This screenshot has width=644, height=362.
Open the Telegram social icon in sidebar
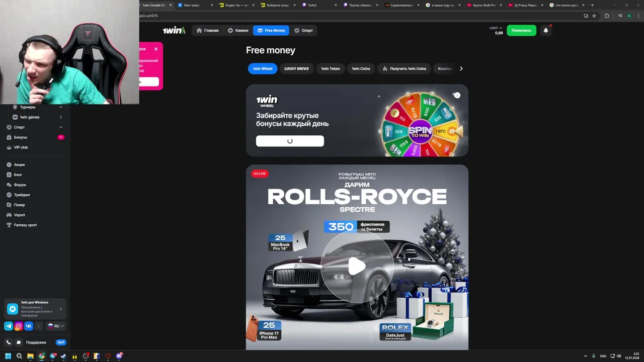point(9,326)
